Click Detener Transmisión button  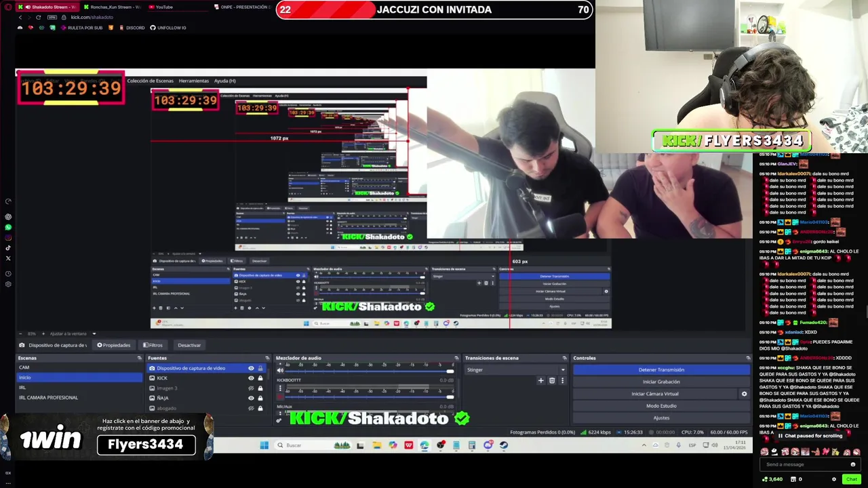tap(661, 370)
